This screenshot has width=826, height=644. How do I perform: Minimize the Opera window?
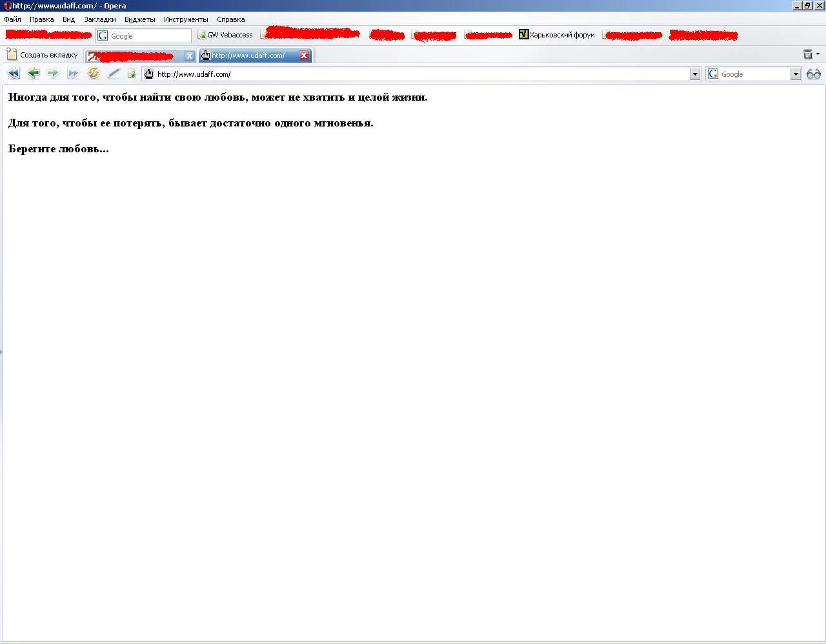797,6
